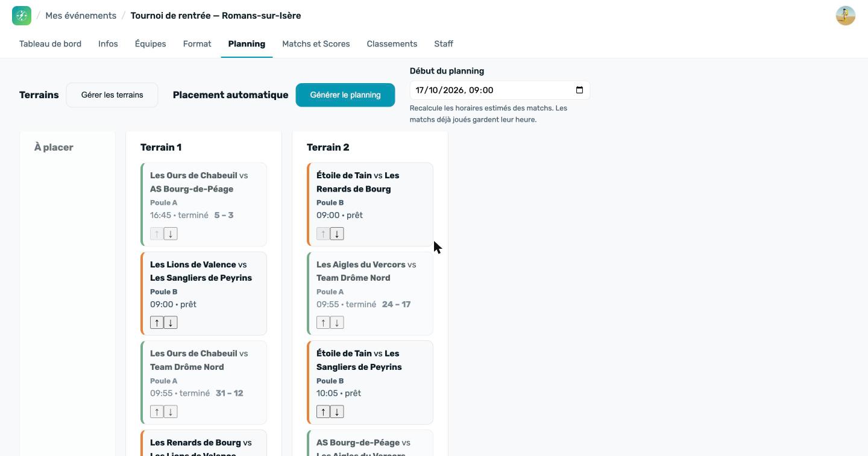Click Gérer les terrains button
The image size is (868, 456).
click(x=112, y=95)
